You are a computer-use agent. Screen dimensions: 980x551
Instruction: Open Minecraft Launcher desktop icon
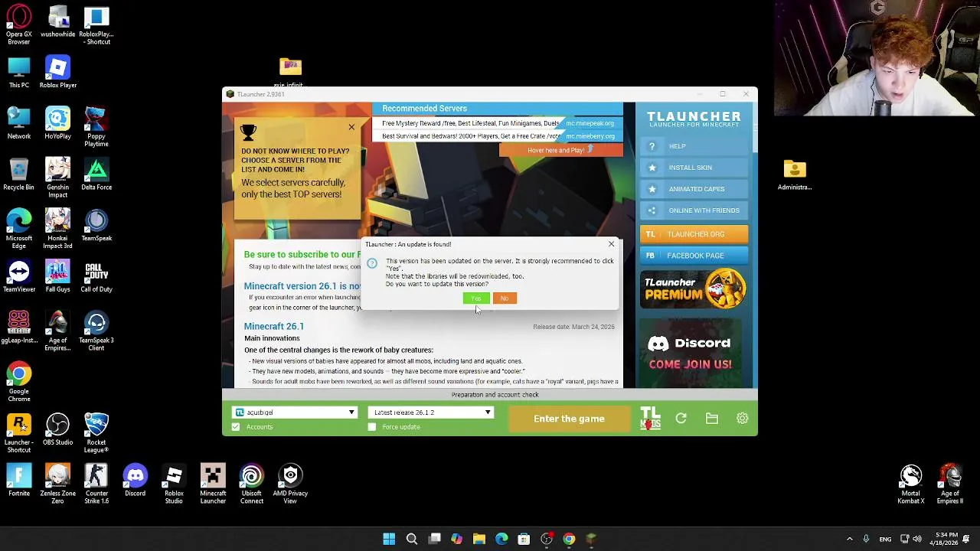[213, 484]
